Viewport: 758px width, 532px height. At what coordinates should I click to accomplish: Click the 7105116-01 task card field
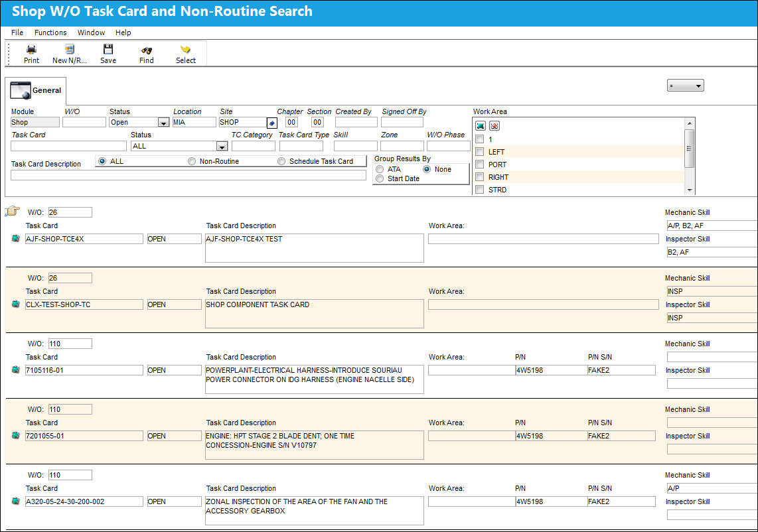pyautogui.click(x=84, y=370)
